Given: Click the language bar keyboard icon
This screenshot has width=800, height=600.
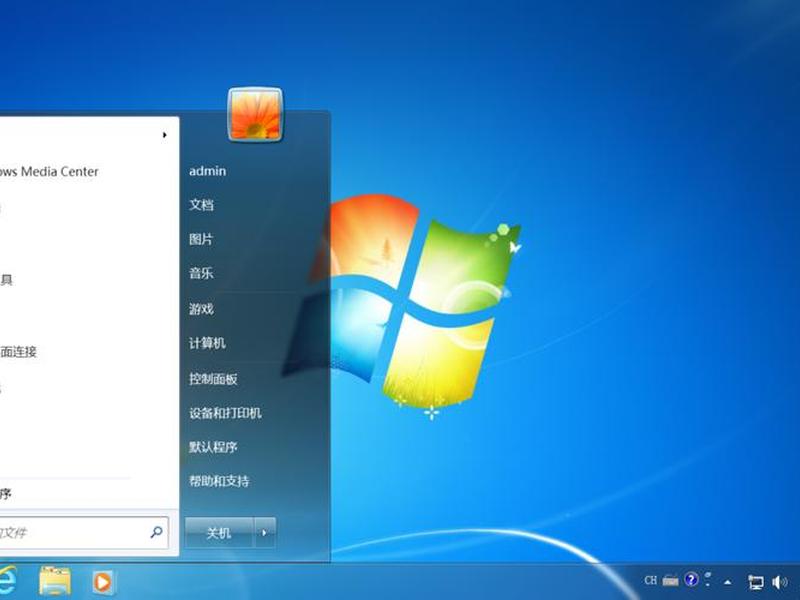Looking at the screenshot, I should click(x=670, y=581).
